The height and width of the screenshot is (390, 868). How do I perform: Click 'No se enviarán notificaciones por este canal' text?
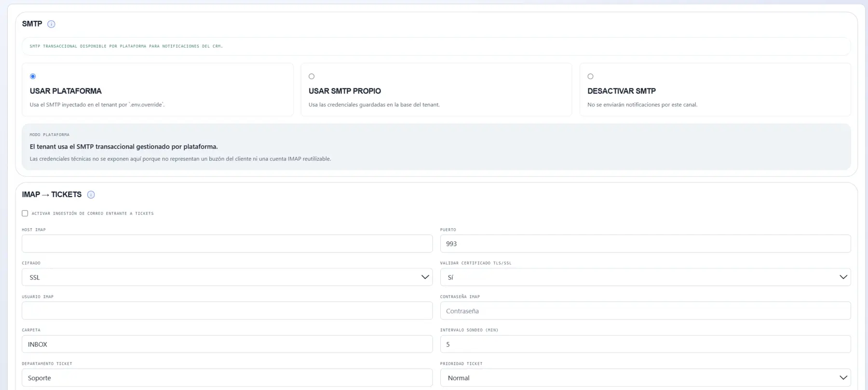(642, 105)
